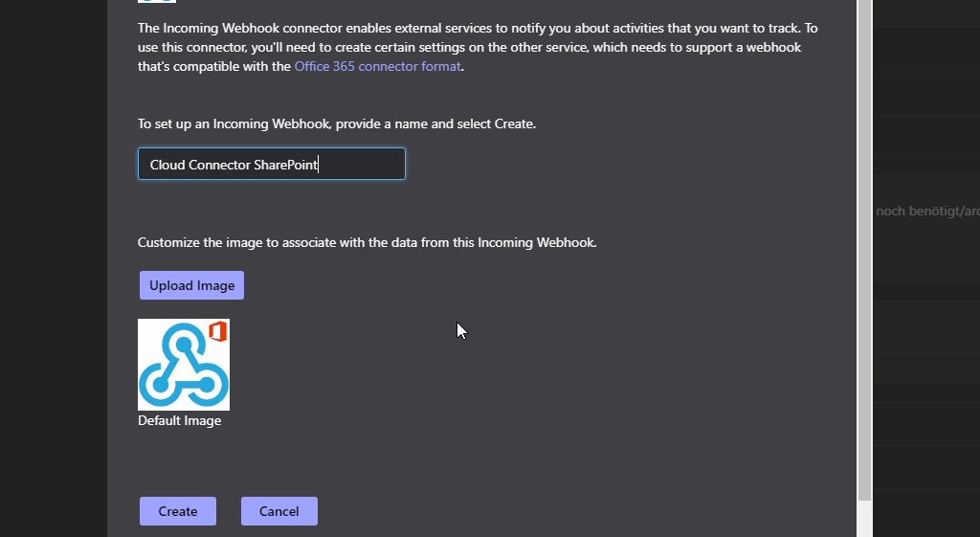Click the red Office badge on default image
This screenshot has height=537, width=980.
(x=217, y=331)
